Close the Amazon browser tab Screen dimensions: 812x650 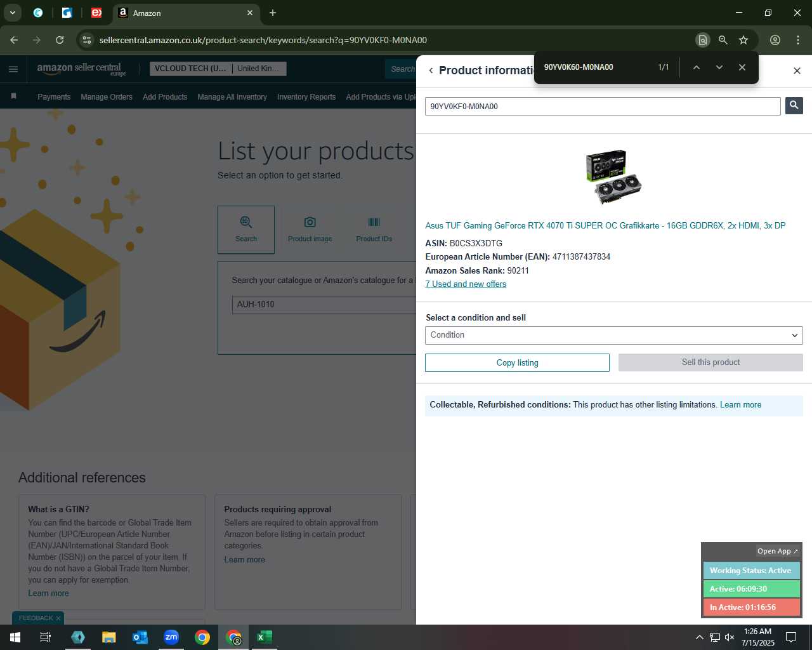coord(250,13)
